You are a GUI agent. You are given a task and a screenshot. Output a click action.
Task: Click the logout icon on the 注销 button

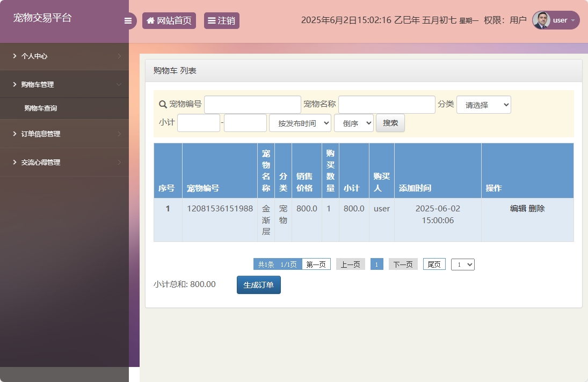click(x=212, y=20)
